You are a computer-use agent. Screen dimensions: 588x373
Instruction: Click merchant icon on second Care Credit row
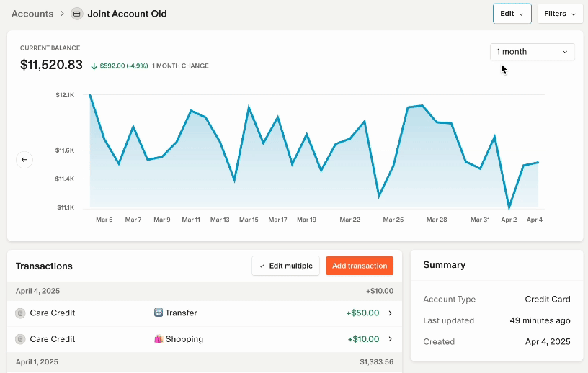click(x=21, y=339)
